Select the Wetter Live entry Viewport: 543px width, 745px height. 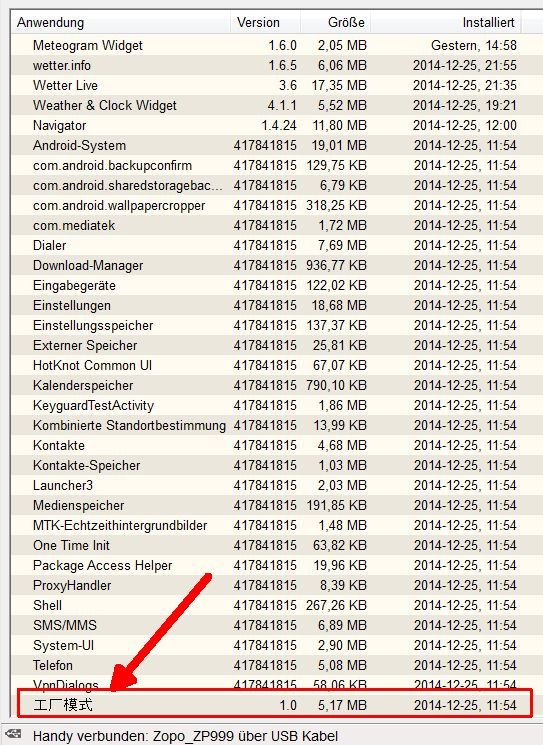(x=266, y=85)
